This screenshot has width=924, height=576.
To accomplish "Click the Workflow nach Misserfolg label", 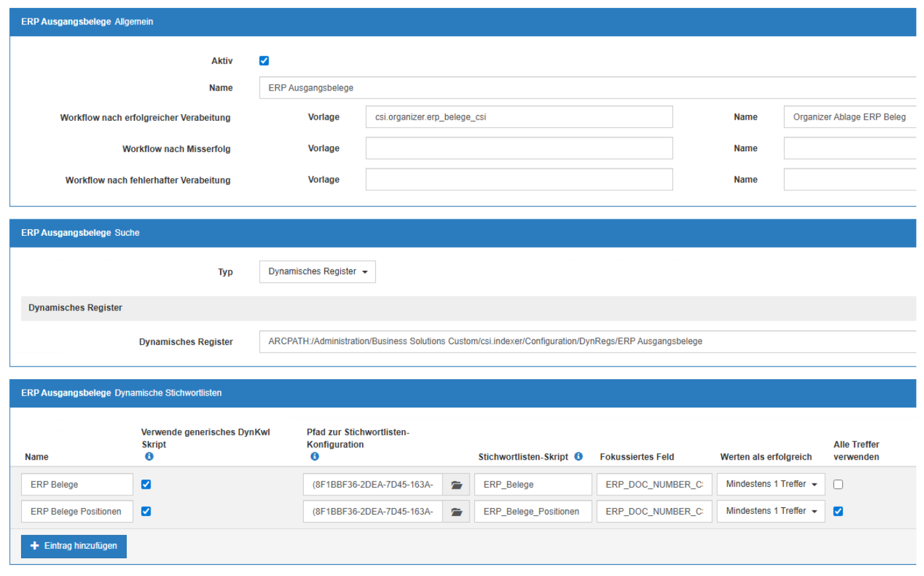I will [x=176, y=149].
